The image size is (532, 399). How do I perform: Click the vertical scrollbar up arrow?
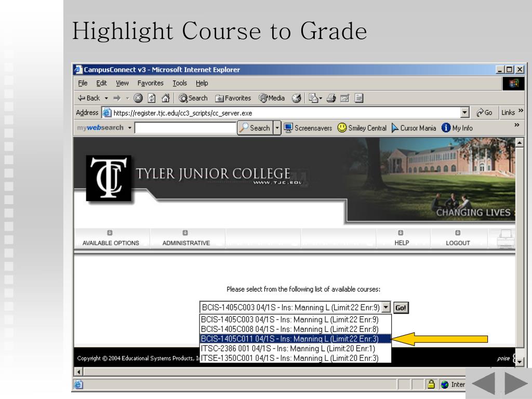pos(520,142)
